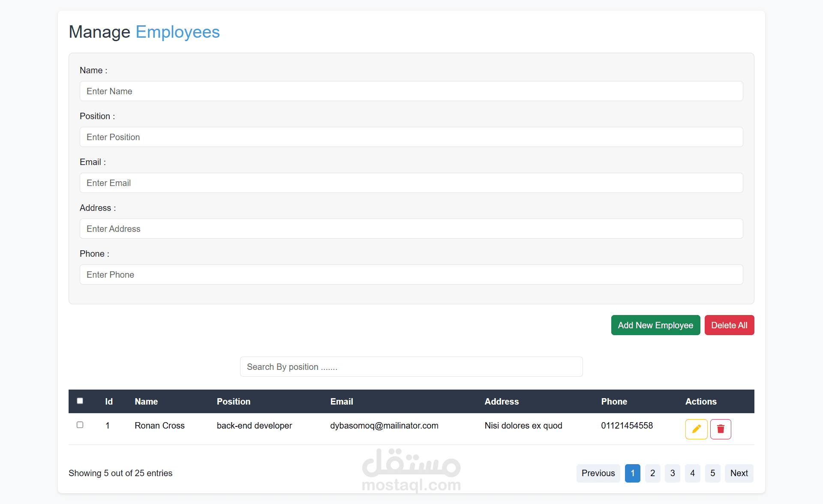This screenshot has height=504, width=823.
Task: Edit Ronan Cross using the pencil icon
Action: tap(696, 429)
